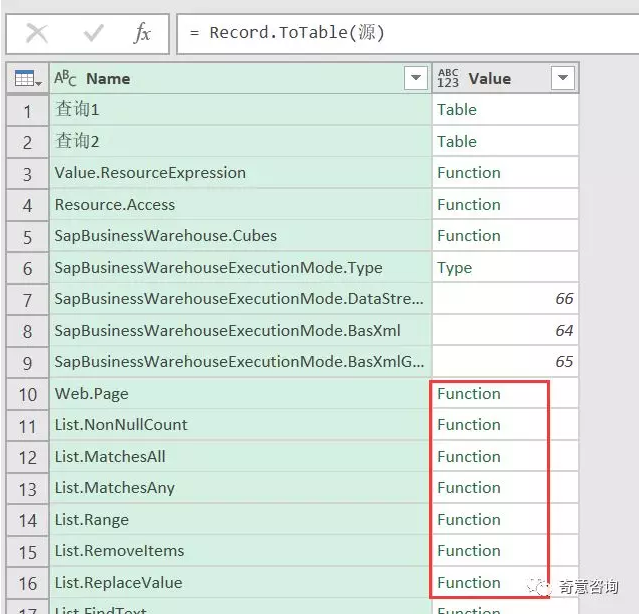Select row number 10 header
This screenshot has height=614, width=640.
point(27,394)
